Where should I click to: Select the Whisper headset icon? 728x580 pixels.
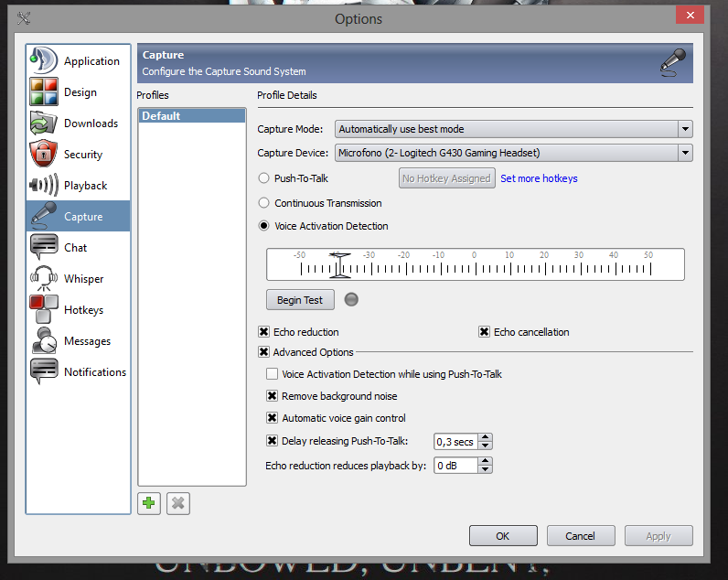45,278
